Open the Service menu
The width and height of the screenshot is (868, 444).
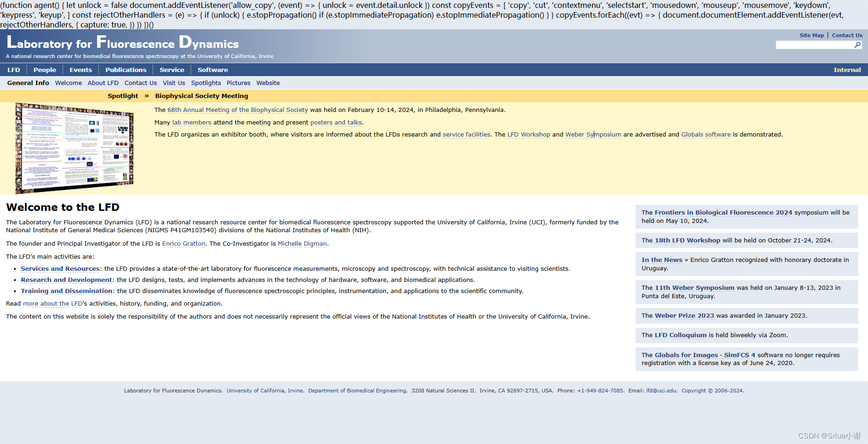[x=172, y=70]
